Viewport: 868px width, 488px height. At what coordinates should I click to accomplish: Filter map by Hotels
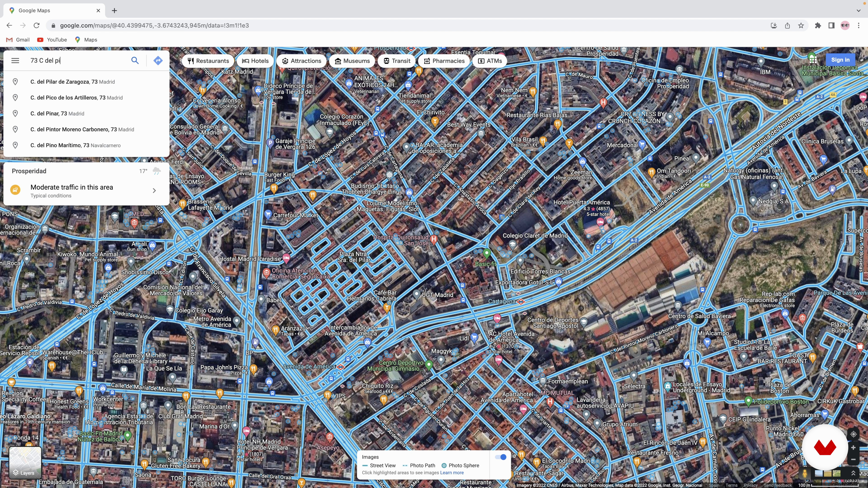coord(255,61)
